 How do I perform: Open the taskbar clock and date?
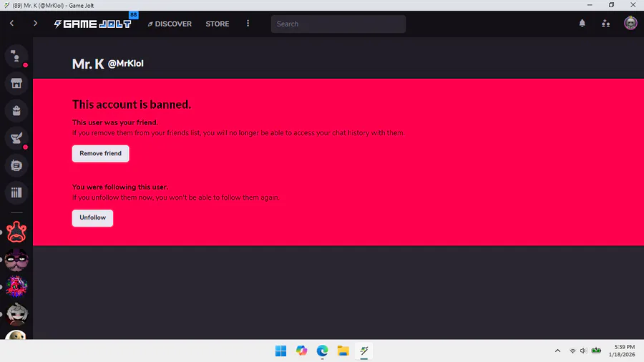click(x=622, y=351)
